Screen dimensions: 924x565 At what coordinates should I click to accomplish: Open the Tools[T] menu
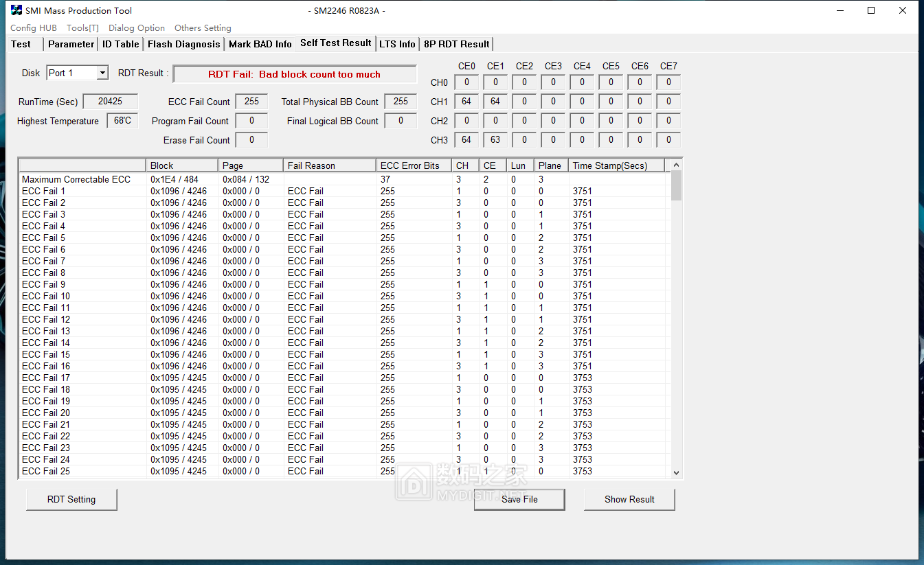coord(82,28)
